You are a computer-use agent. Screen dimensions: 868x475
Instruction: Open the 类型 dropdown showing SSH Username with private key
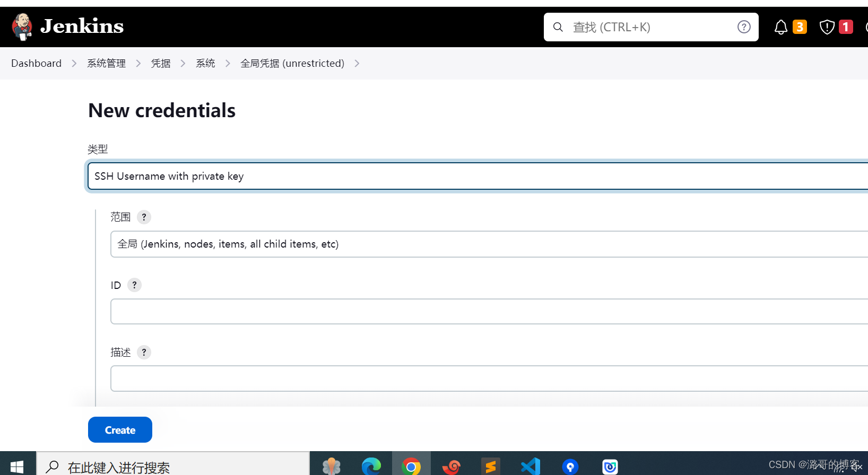pyautogui.click(x=478, y=176)
